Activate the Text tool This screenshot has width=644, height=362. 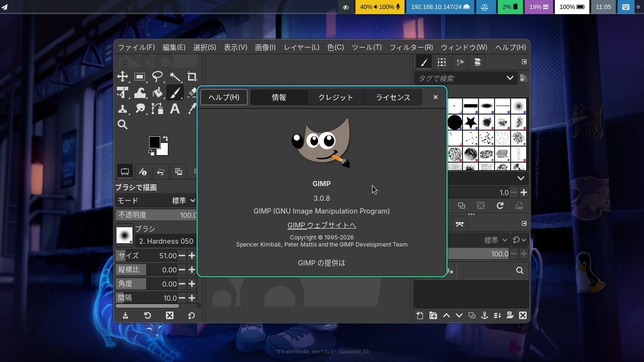click(x=175, y=108)
